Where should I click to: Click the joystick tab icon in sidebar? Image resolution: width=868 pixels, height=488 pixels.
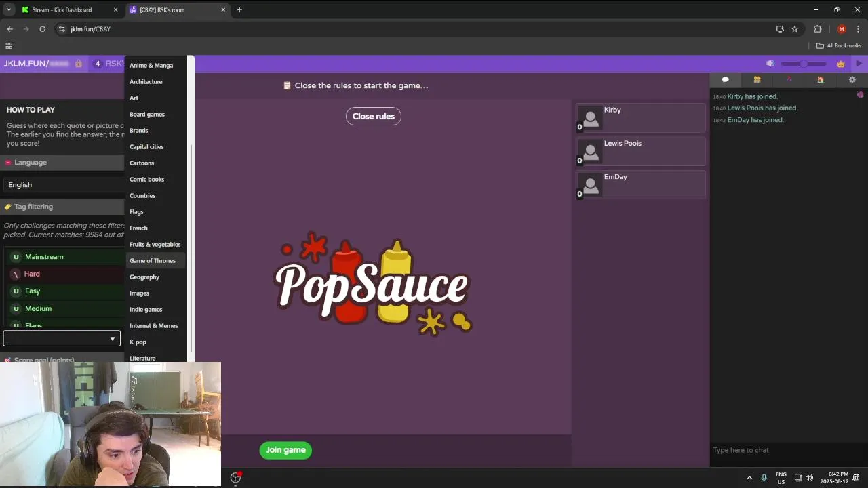click(789, 79)
